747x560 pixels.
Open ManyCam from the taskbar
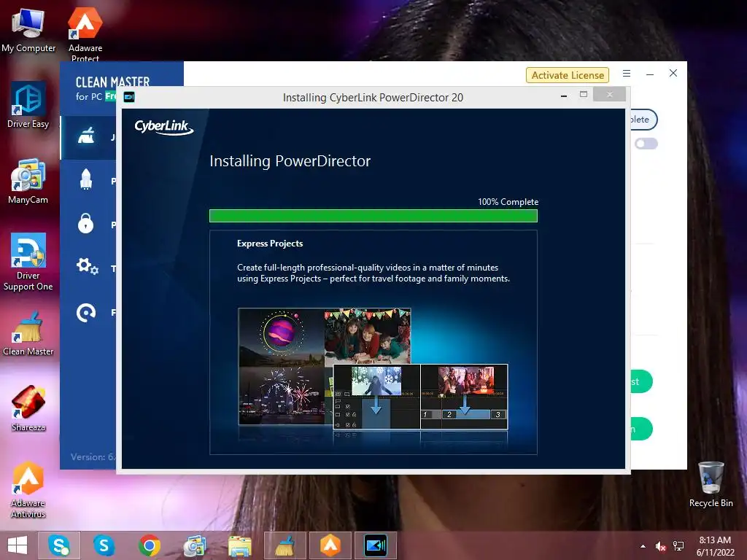(194, 545)
